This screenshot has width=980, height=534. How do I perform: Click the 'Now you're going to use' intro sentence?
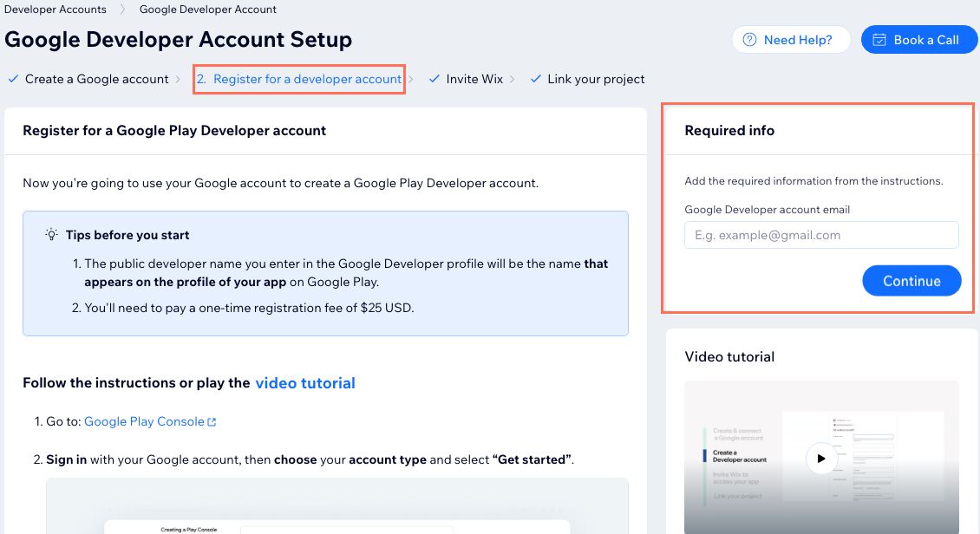(x=281, y=183)
